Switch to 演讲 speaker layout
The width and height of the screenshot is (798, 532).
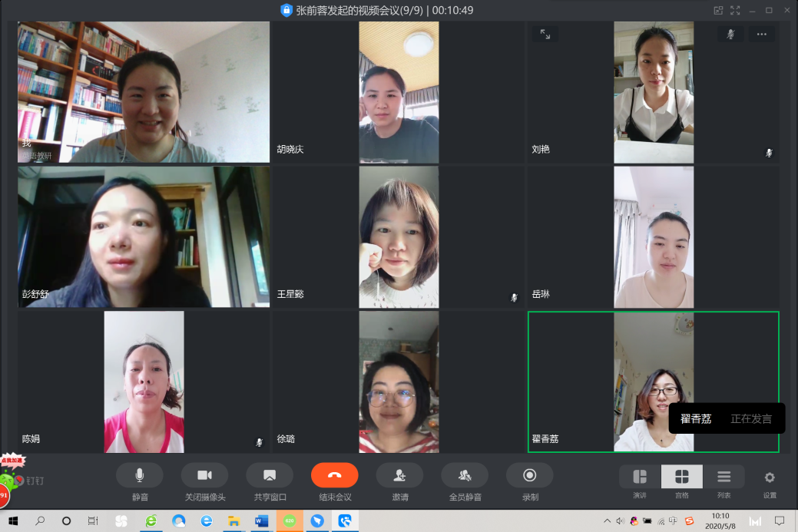[639, 477]
